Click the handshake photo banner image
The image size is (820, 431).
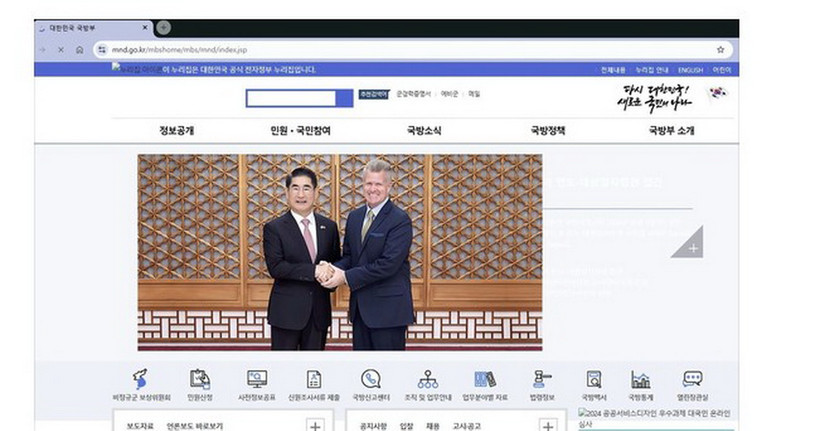pyautogui.click(x=340, y=252)
